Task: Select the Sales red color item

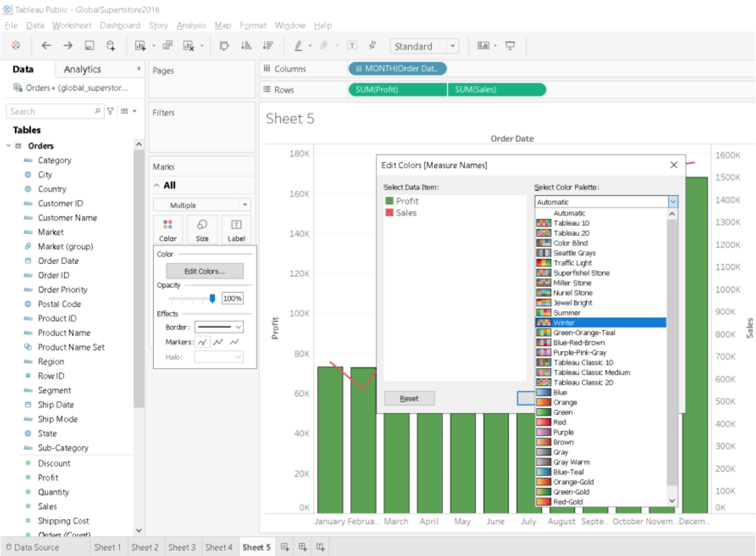Action: click(x=401, y=213)
